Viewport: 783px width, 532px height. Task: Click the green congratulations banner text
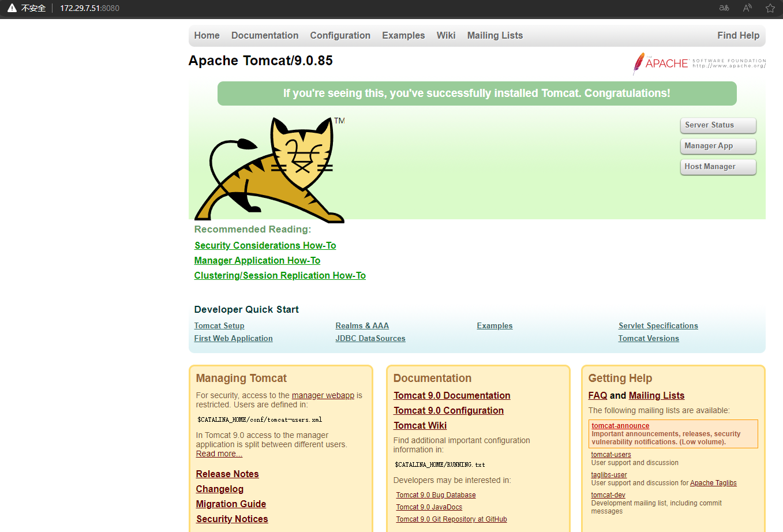pos(477,93)
